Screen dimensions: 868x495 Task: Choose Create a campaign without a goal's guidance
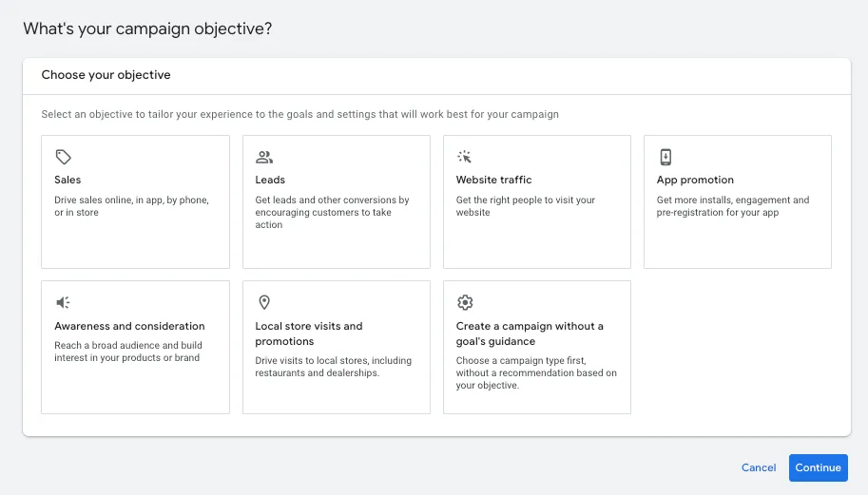point(530,333)
